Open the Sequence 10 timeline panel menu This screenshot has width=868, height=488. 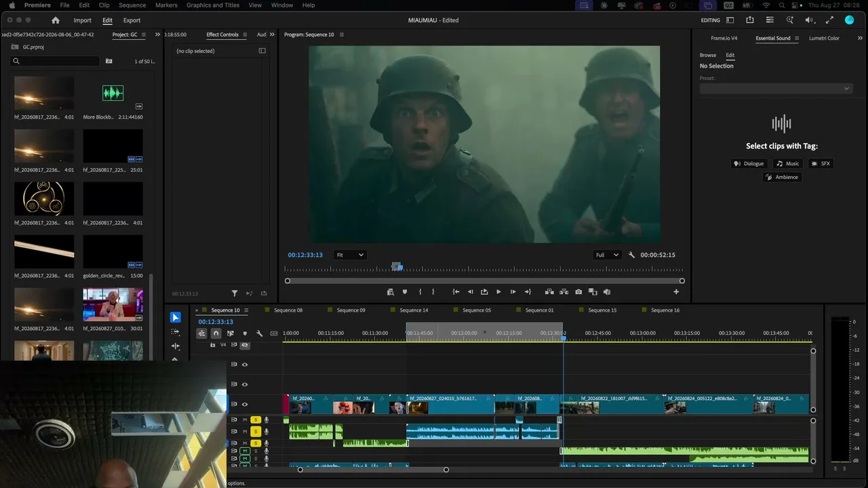tap(246, 310)
